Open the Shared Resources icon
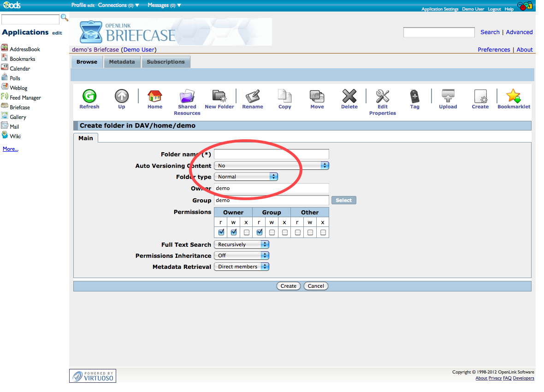Screen dimensions: 544x392 (187, 96)
